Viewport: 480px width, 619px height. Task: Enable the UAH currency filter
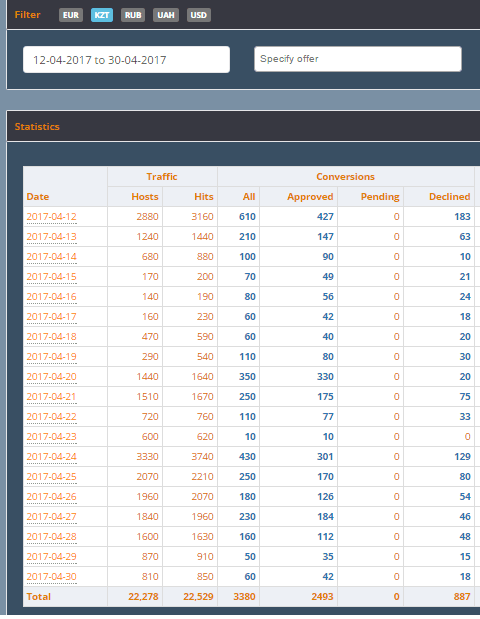pyautogui.click(x=166, y=15)
